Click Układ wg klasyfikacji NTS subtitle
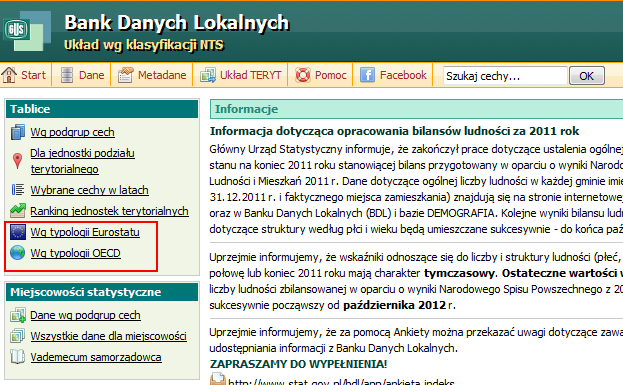This screenshot has height=385, width=623. tap(144, 45)
